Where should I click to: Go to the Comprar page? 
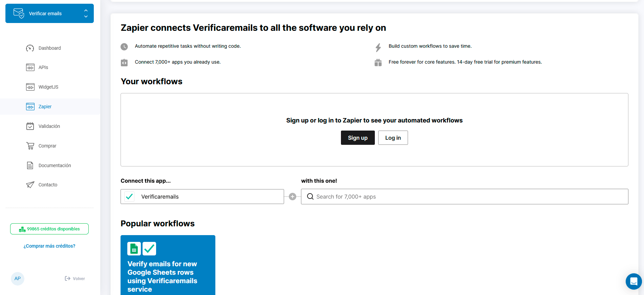coord(47,146)
